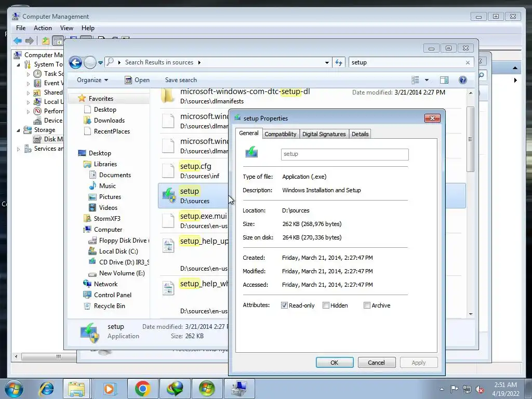Select the General tab in setup Properties
532x399 pixels.
pos(249,134)
